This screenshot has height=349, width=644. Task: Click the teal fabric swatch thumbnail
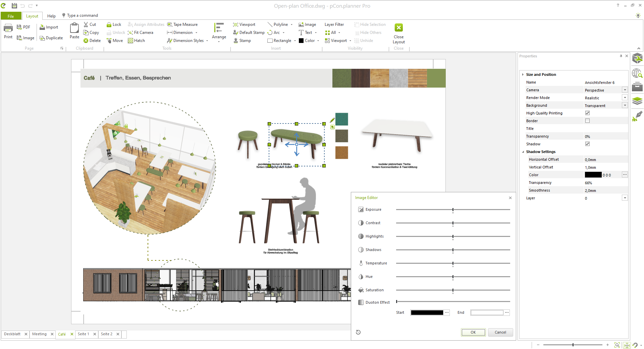pos(342,119)
